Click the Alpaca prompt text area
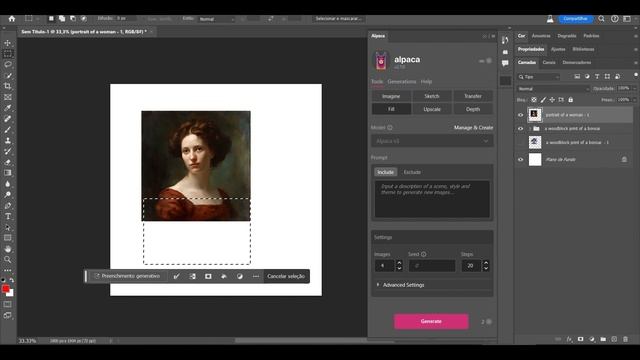This screenshot has height=360, width=640. 432,199
